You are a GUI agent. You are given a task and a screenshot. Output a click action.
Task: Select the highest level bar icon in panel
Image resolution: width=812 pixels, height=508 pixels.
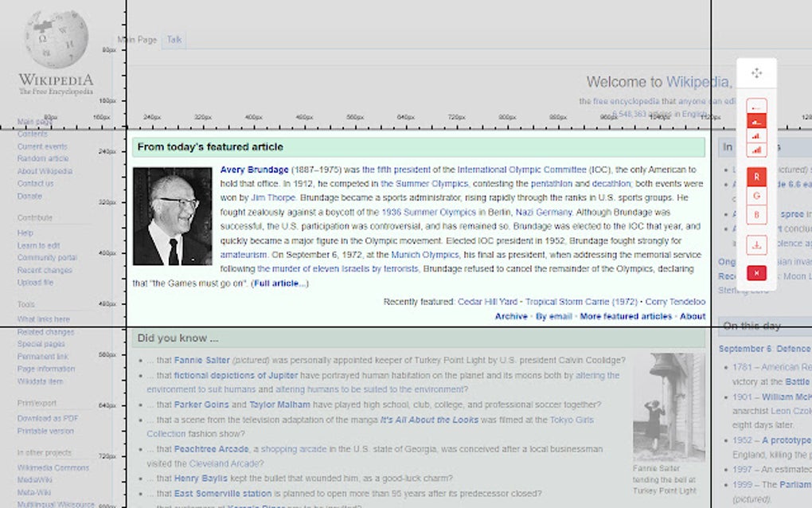coord(756,150)
